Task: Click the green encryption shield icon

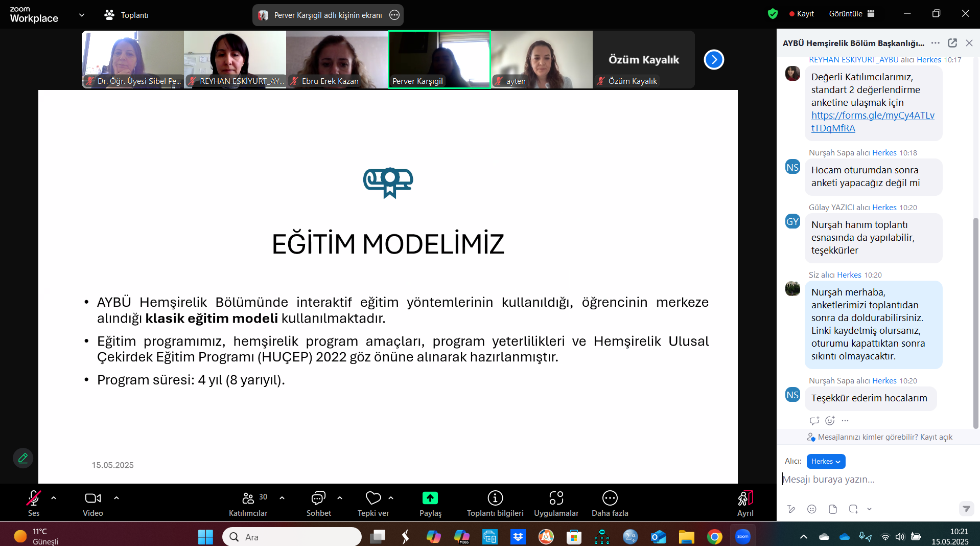Action: pos(773,14)
